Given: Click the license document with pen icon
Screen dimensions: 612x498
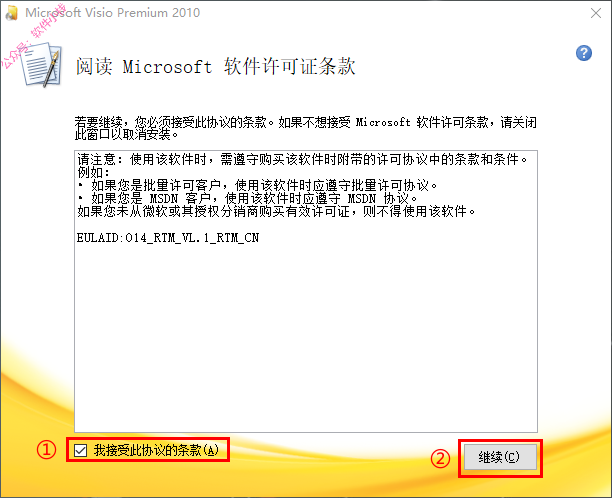Looking at the screenshot, I should (x=42, y=64).
